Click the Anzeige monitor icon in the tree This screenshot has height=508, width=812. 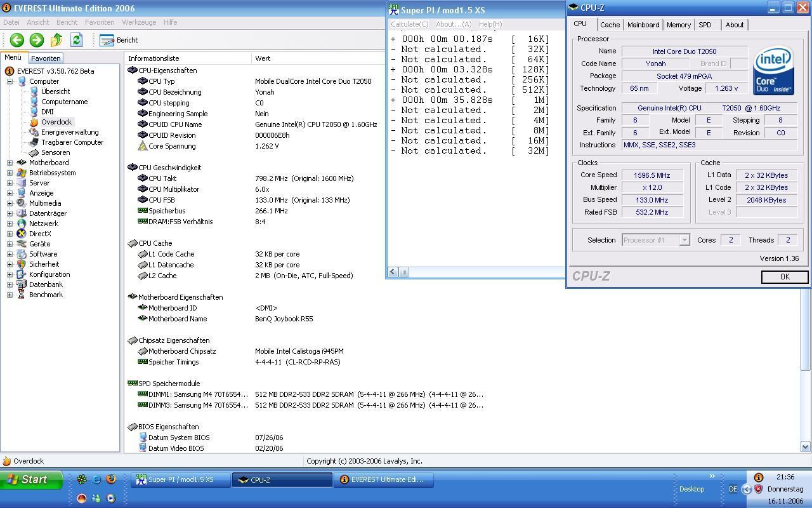pyautogui.click(x=22, y=193)
